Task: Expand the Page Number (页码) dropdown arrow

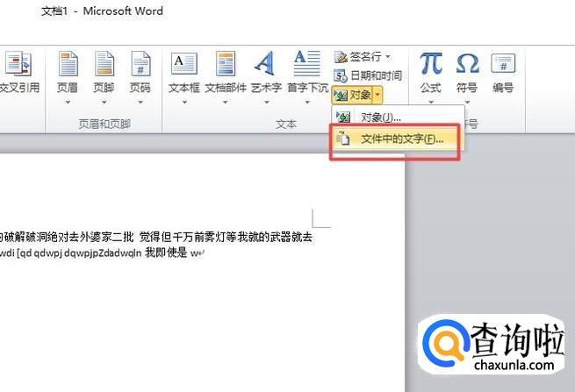Action: (x=140, y=103)
